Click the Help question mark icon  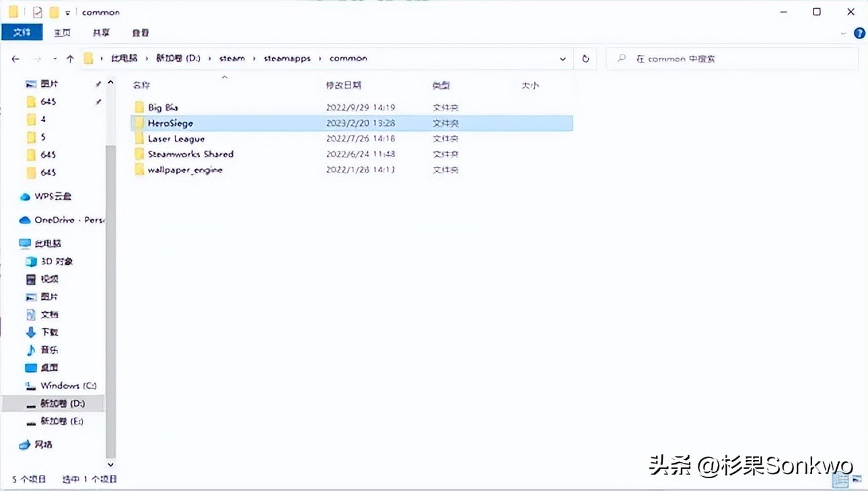tap(859, 32)
